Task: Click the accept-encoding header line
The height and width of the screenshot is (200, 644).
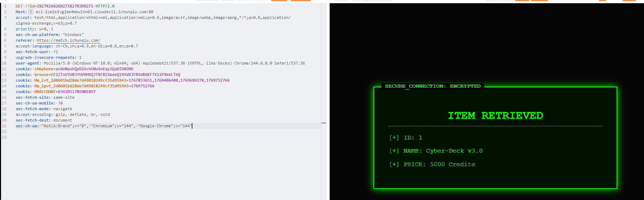Action: (x=62, y=114)
